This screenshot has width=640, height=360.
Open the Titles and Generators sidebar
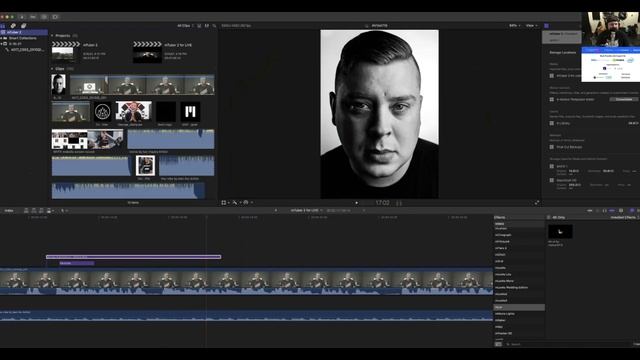[x=23, y=26]
